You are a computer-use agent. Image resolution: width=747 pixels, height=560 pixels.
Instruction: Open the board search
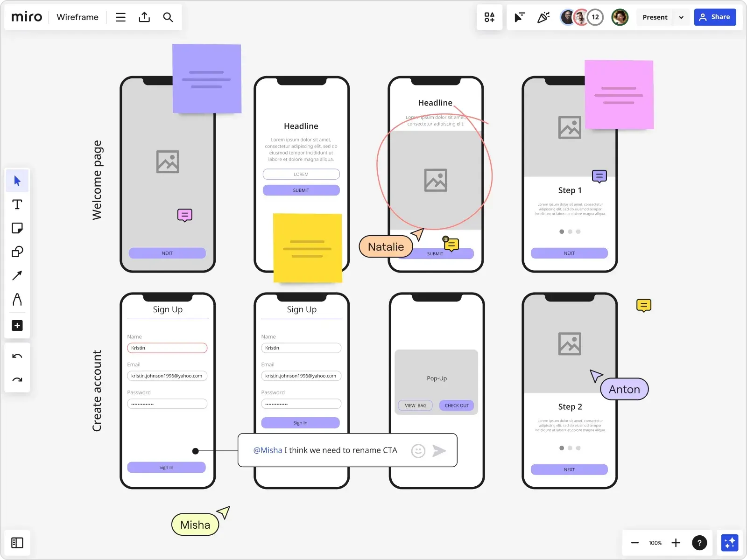tap(168, 17)
